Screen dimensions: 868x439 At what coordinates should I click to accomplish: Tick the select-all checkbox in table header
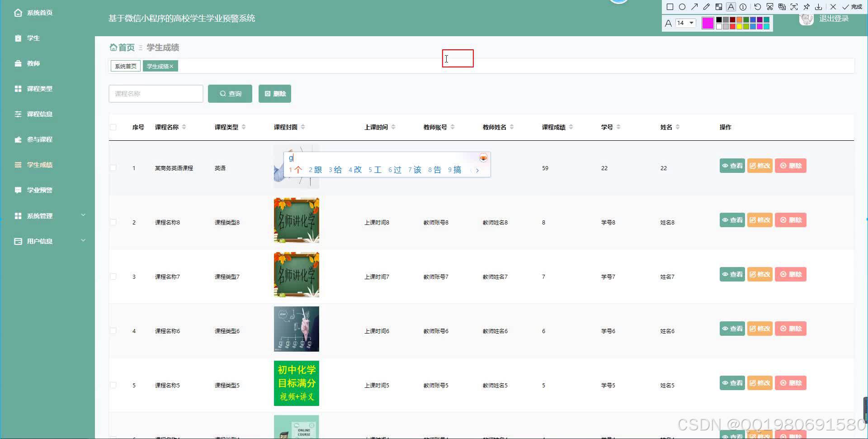click(x=113, y=127)
